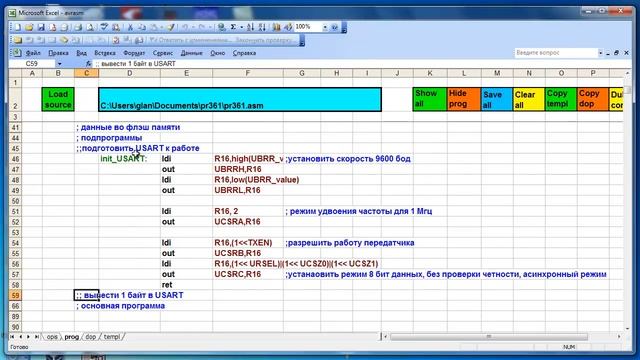Open the Правка menu
This screenshot has height=360, width=640.
pyautogui.click(x=58, y=53)
